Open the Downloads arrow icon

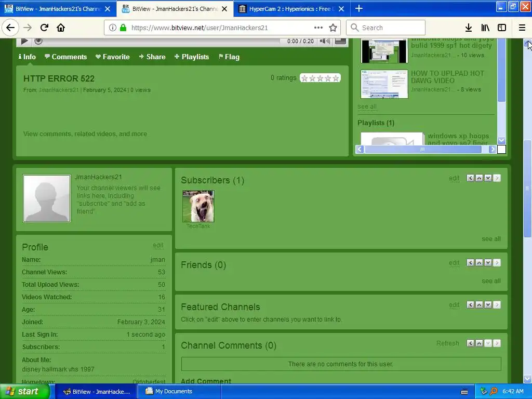click(x=469, y=28)
